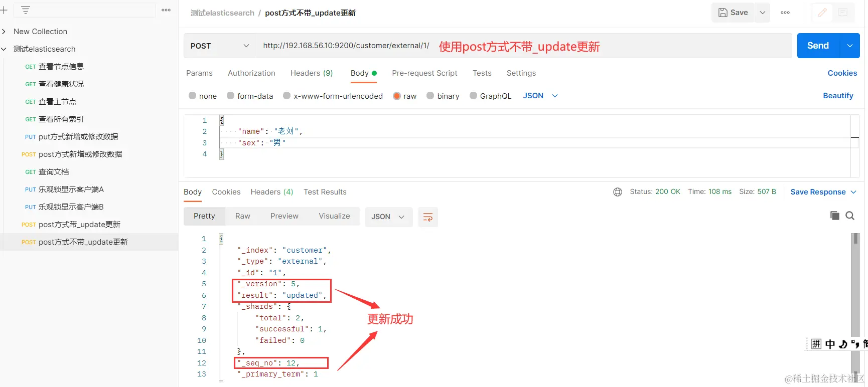The image size is (868, 387).
Task: Select the Pretty response view
Action: (204, 216)
